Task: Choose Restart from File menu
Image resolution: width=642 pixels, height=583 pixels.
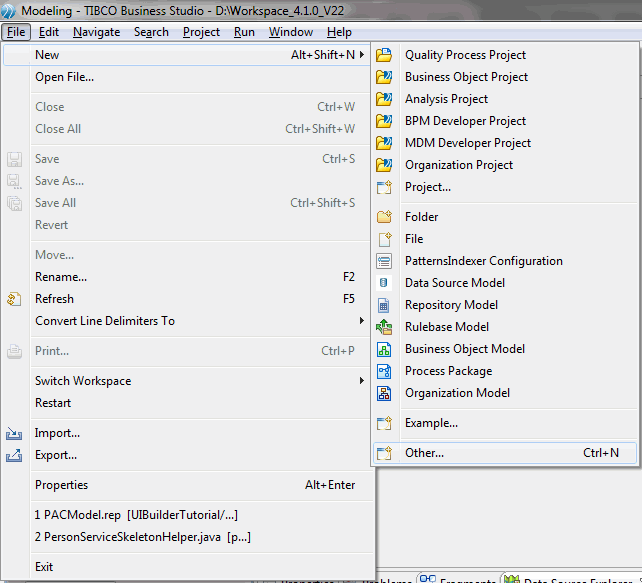Action: pyautogui.click(x=187, y=403)
